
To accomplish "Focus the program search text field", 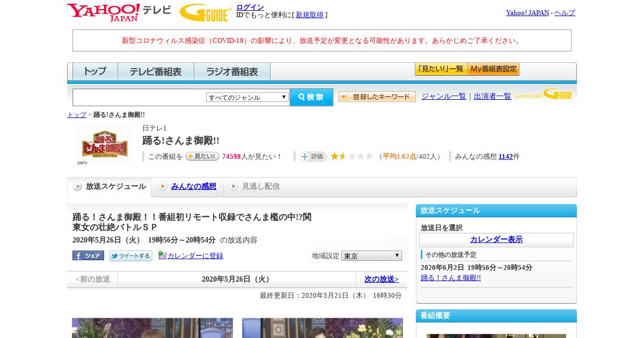I will [x=140, y=97].
